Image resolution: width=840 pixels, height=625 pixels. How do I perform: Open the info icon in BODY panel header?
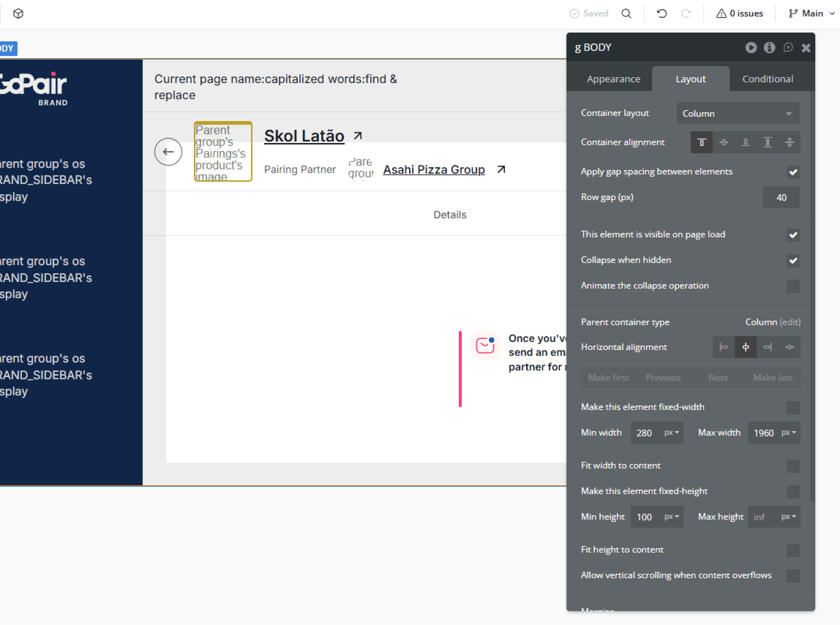[769, 47]
